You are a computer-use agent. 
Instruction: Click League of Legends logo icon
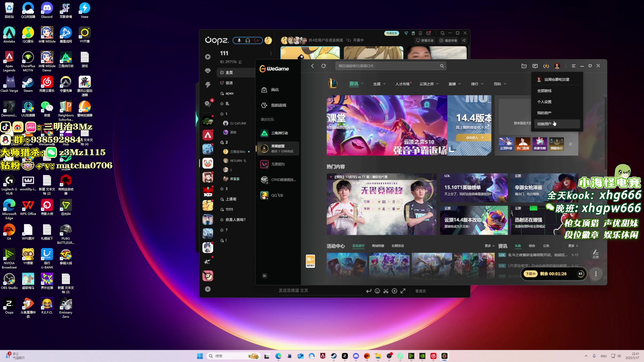point(333,84)
